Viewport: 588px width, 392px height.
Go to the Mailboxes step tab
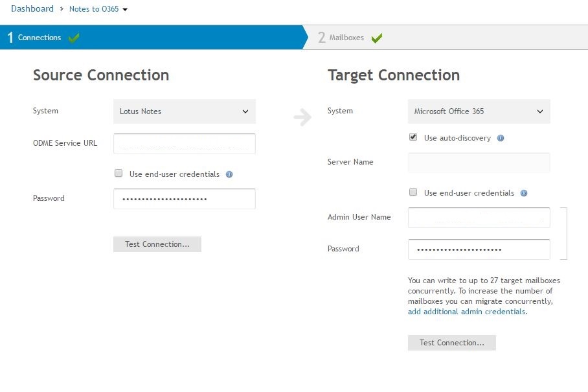pos(346,38)
